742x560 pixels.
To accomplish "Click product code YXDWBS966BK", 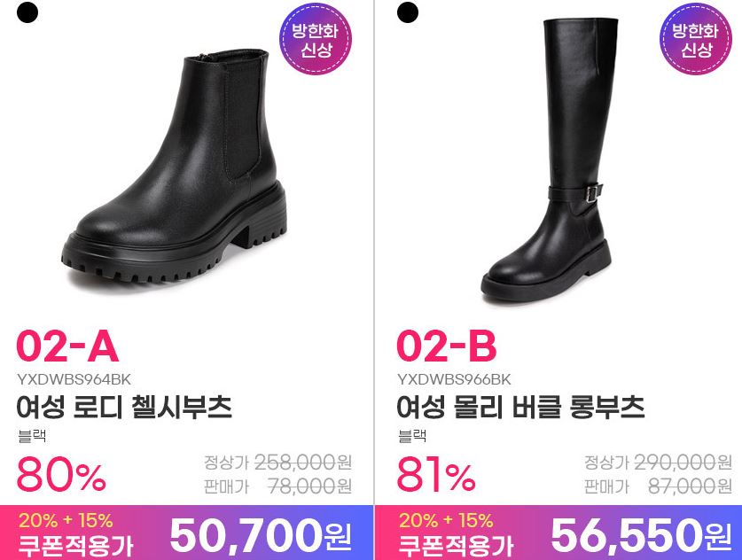I will click(454, 379).
